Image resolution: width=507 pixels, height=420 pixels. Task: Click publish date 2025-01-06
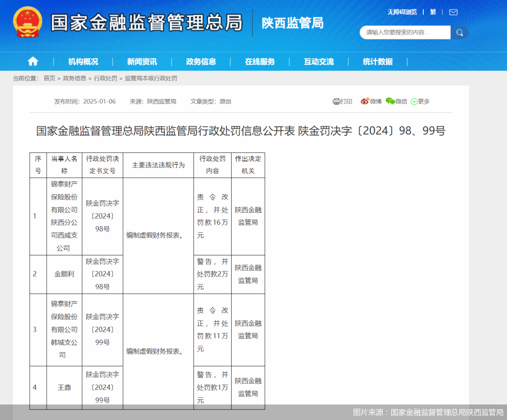point(99,102)
